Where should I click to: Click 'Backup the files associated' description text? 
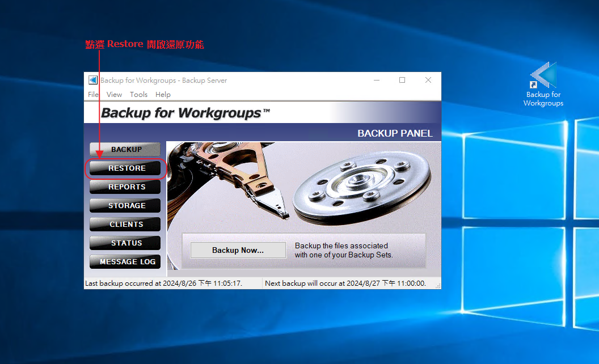click(x=343, y=250)
